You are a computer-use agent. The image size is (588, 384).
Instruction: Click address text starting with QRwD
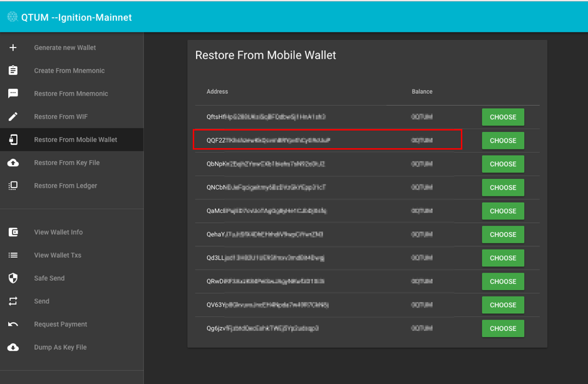(x=265, y=281)
